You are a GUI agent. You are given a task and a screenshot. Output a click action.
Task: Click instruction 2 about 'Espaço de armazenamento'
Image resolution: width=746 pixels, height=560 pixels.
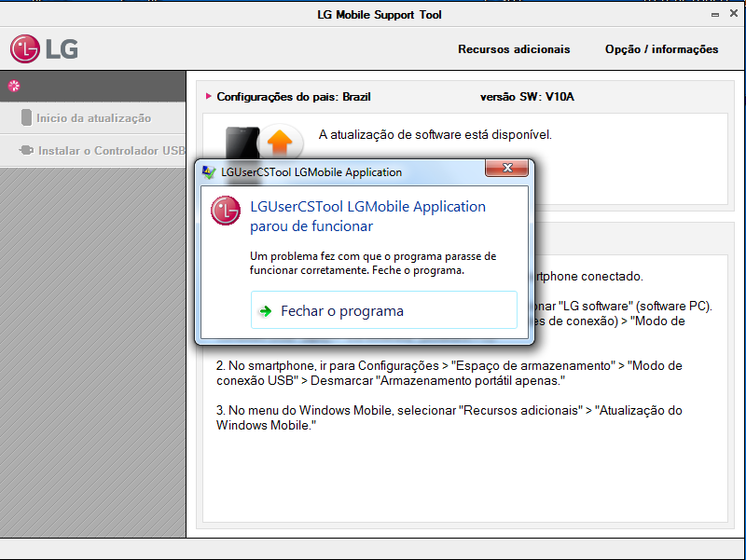[449, 373]
